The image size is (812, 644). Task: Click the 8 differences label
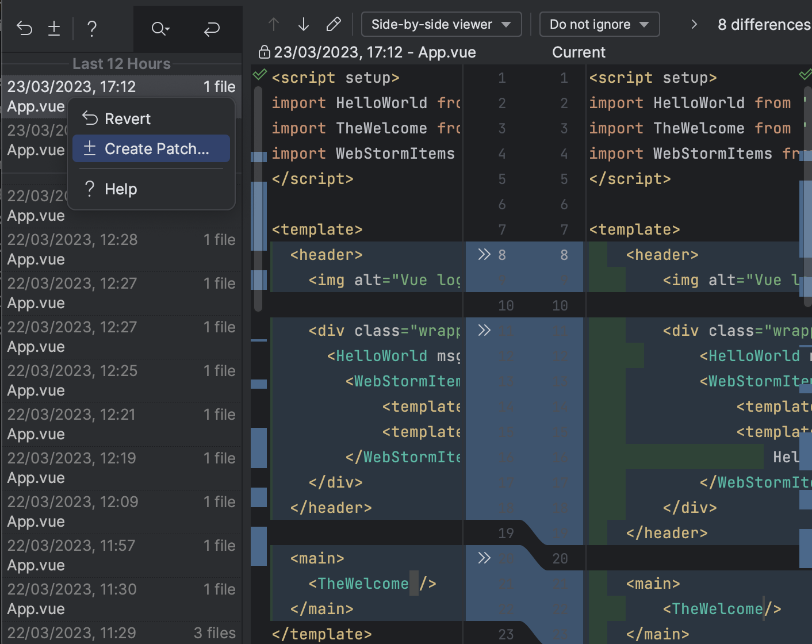tap(764, 25)
